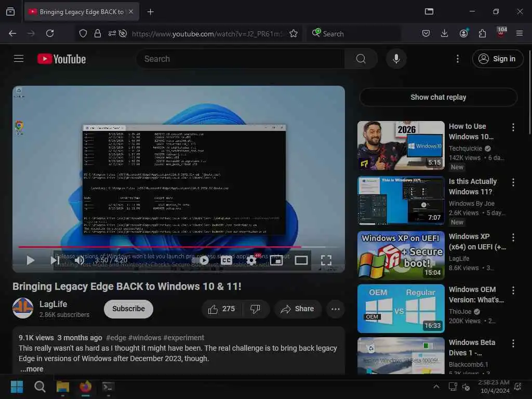This screenshot has height=399, width=532.
Task: Click the browser Search box
Action: point(353,34)
